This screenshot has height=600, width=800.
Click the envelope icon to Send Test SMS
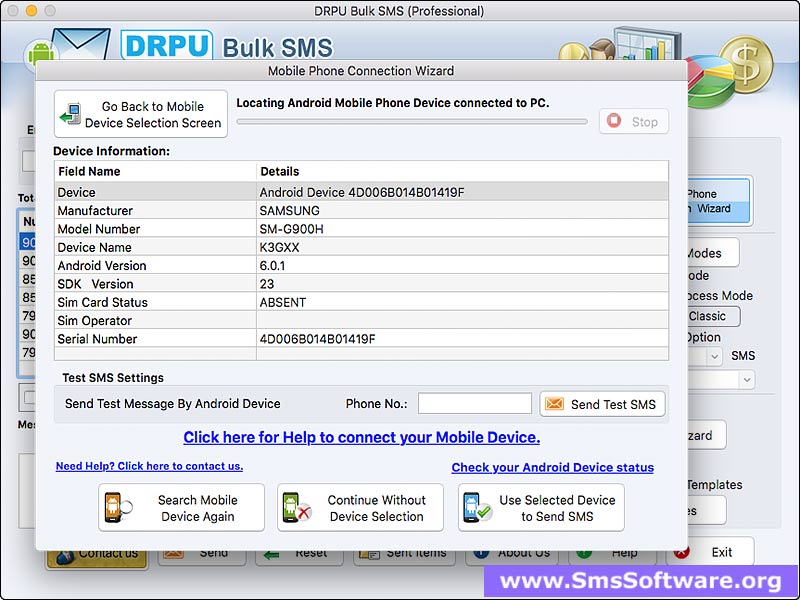point(555,403)
